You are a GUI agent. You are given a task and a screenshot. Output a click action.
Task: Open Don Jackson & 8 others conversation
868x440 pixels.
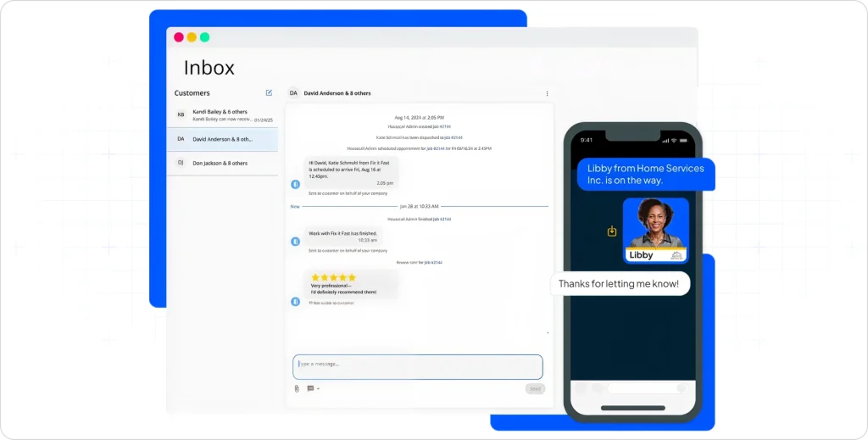[222, 163]
